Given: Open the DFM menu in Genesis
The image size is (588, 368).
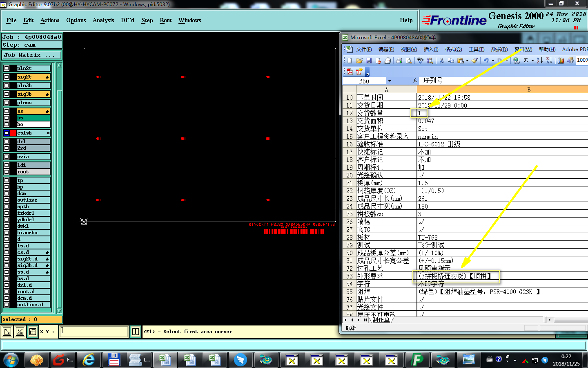Looking at the screenshot, I should coord(128,20).
